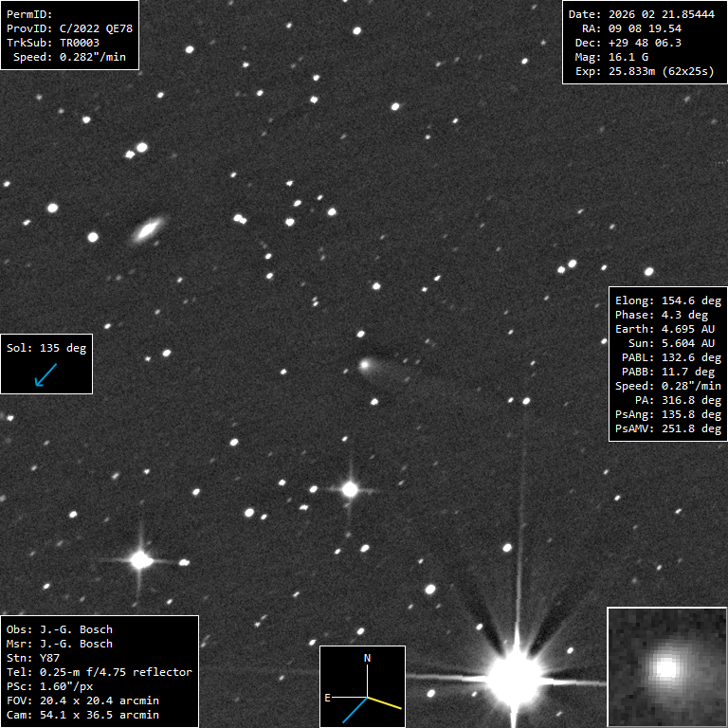Viewport: 728px width, 728px height.
Task: Click the very bright star with diffraction spikes
Action: [514, 676]
